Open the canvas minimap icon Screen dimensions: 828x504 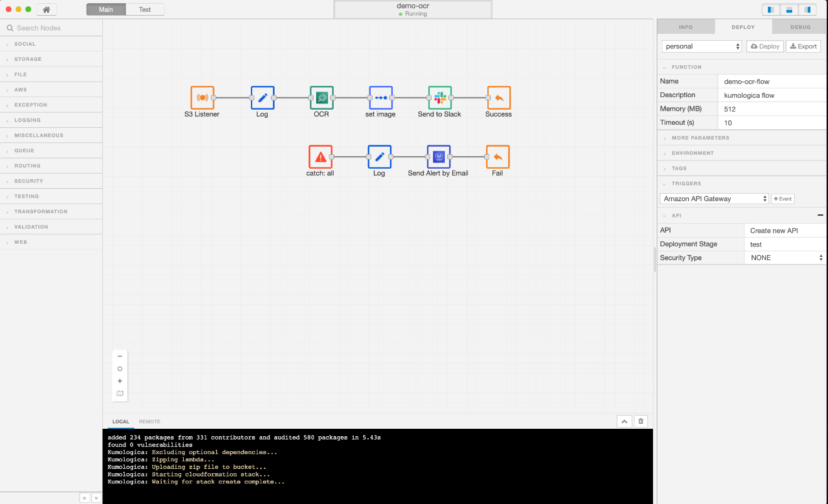[x=120, y=394]
